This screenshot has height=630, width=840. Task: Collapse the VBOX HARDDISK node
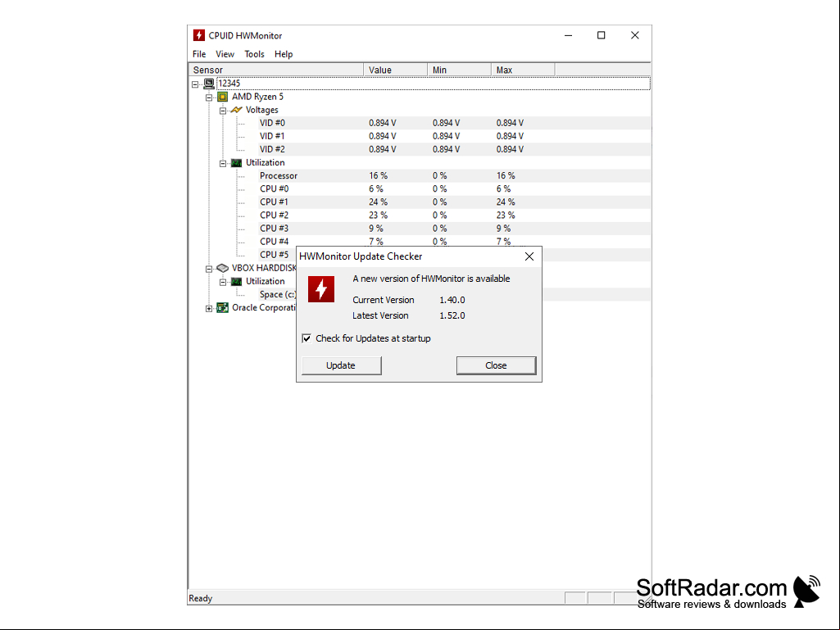tap(209, 269)
